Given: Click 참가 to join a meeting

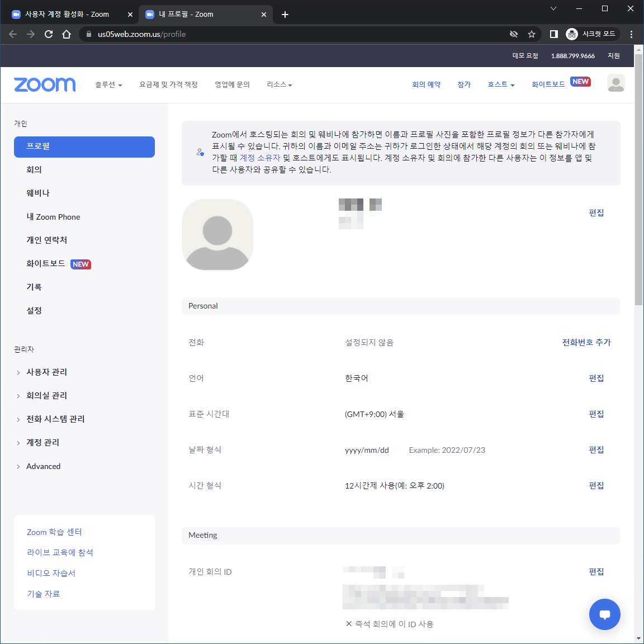Looking at the screenshot, I should tap(464, 84).
